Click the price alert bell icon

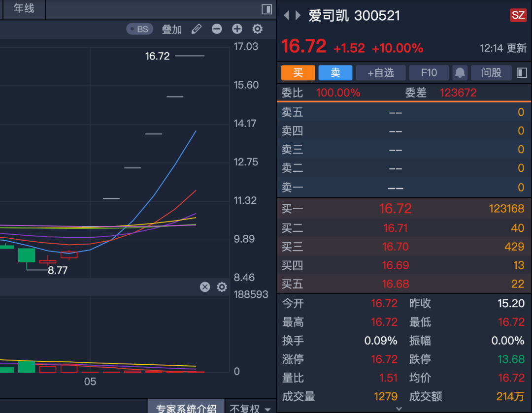(x=460, y=73)
